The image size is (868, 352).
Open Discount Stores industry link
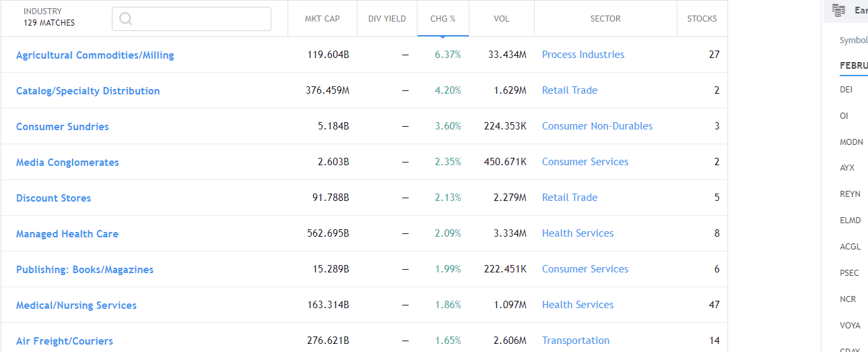pos(54,198)
